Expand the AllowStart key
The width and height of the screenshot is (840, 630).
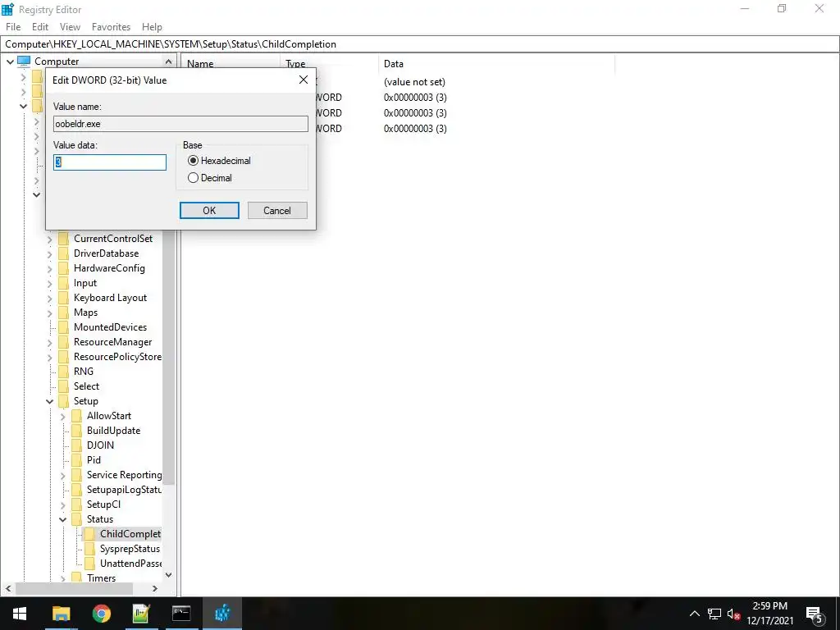pyautogui.click(x=62, y=416)
